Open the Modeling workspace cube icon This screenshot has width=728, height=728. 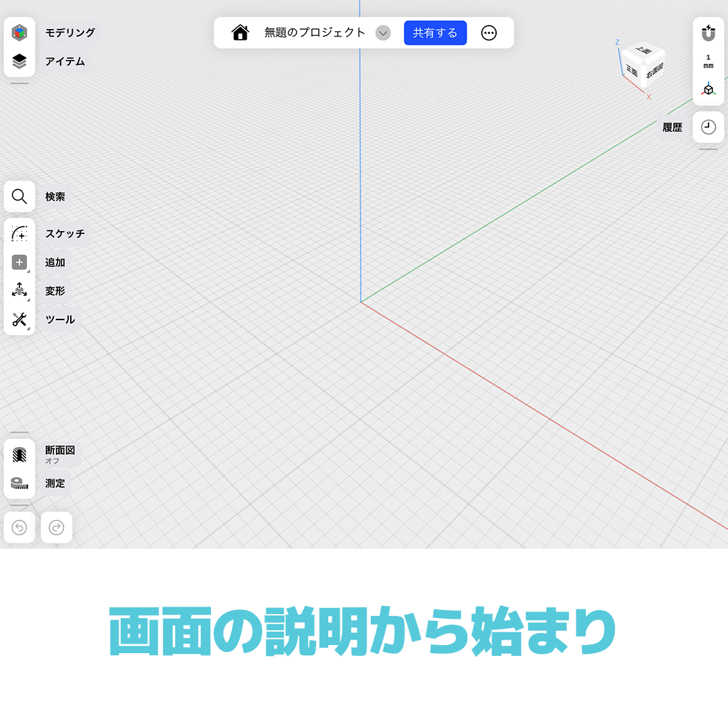tap(19, 32)
